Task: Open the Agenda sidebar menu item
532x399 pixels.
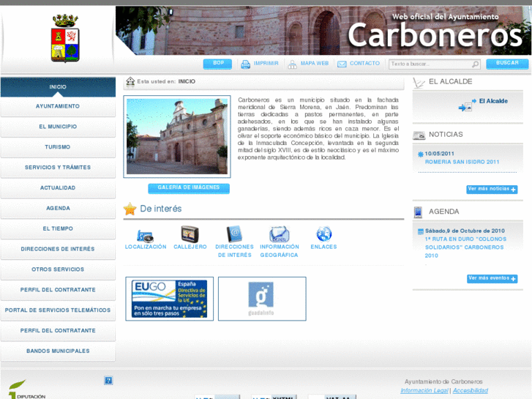Action: (58, 209)
